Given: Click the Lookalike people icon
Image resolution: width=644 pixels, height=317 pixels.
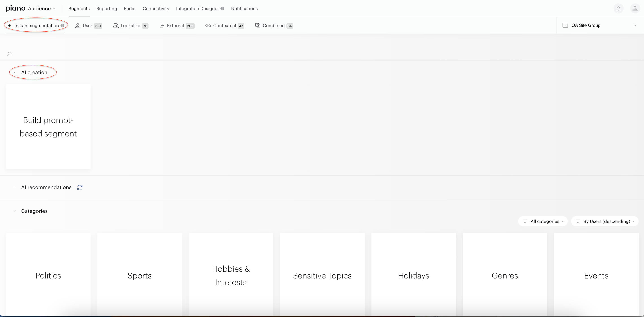Looking at the screenshot, I should coord(115,26).
